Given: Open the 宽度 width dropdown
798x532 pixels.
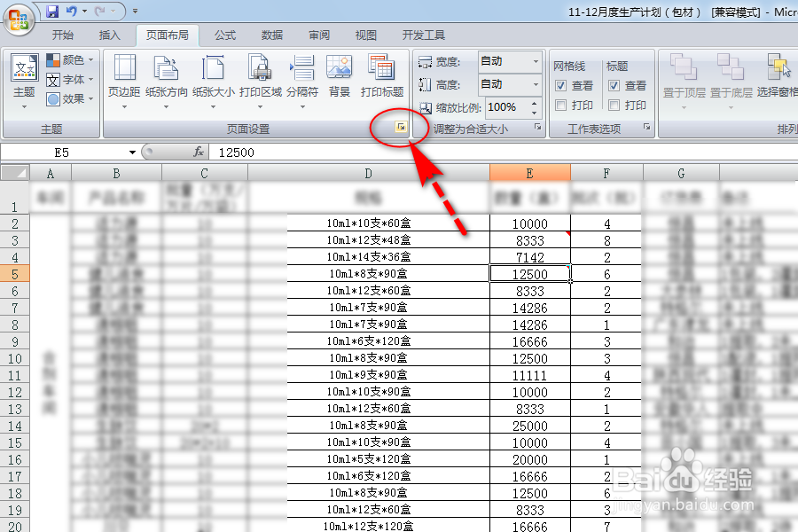Looking at the screenshot, I should pyautogui.click(x=536, y=61).
